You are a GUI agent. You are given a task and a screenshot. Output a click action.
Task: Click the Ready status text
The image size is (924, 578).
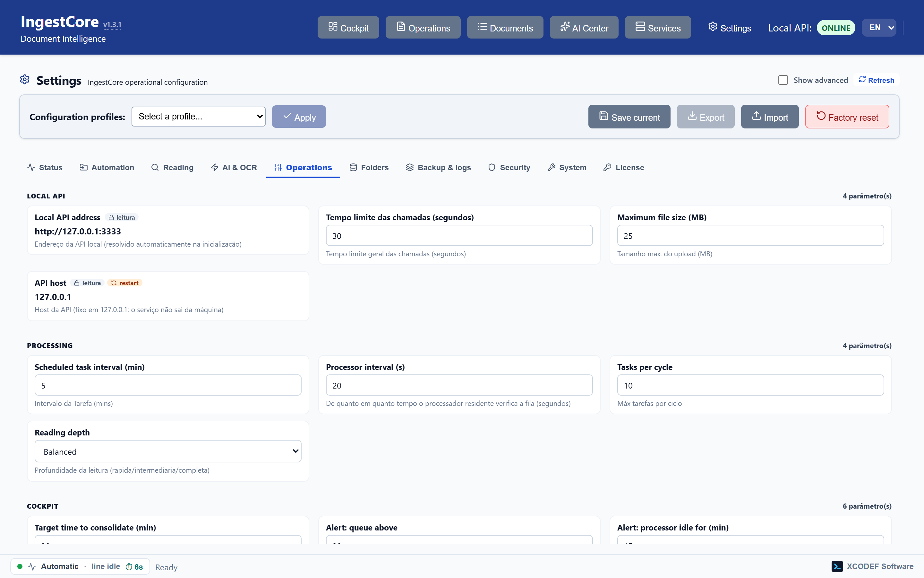pyautogui.click(x=167, y=567)
